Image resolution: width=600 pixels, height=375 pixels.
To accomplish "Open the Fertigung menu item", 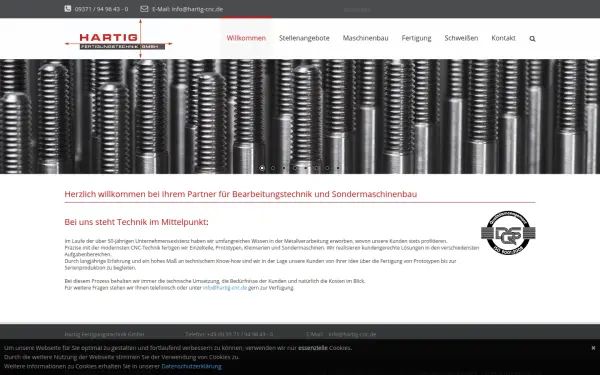I will [416, 38].
